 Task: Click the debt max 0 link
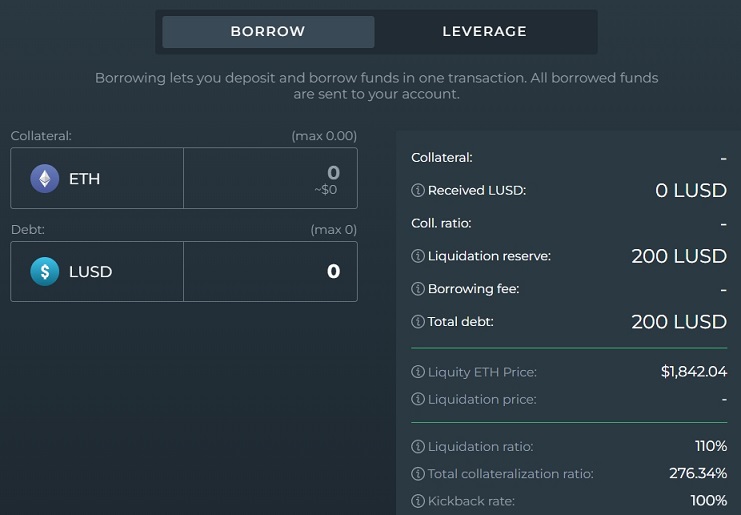(333, 229)
